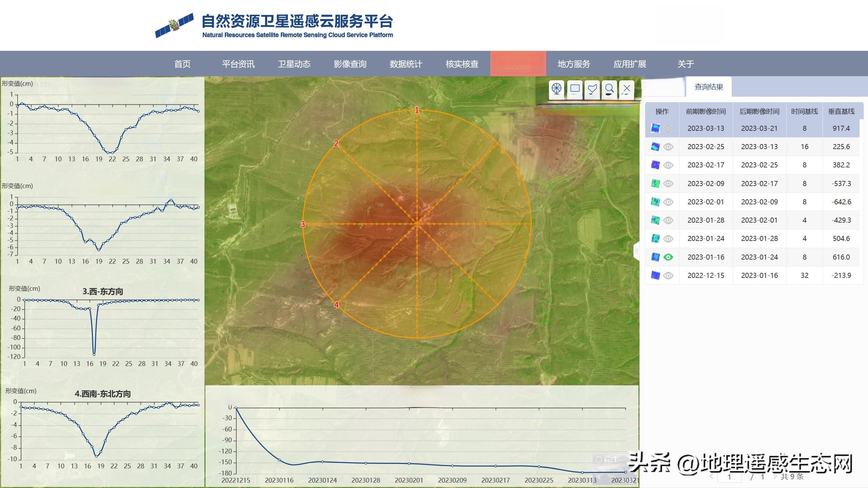
Task: Select the radial circle profile tool
Action: coord(556,88)
